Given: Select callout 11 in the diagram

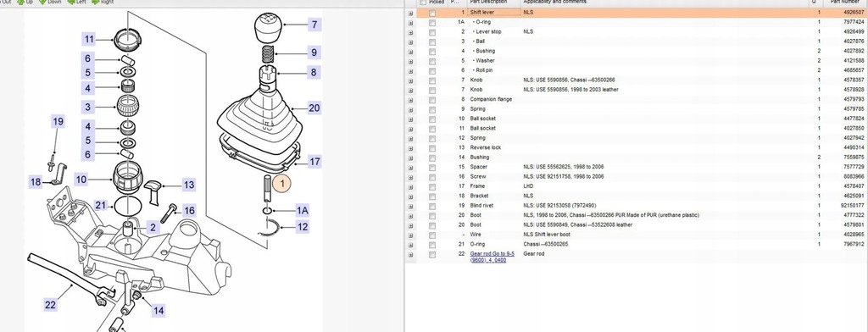Looking at the screenshot, I should (x=89, y=39).
